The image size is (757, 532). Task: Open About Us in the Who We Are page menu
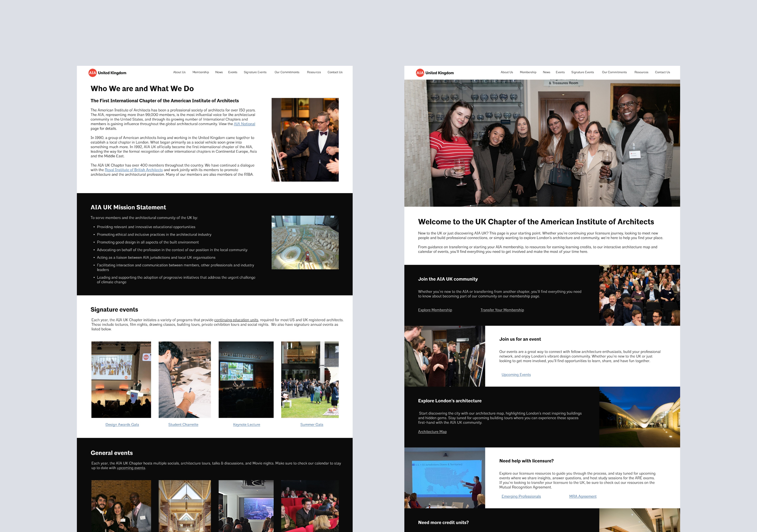179,72
